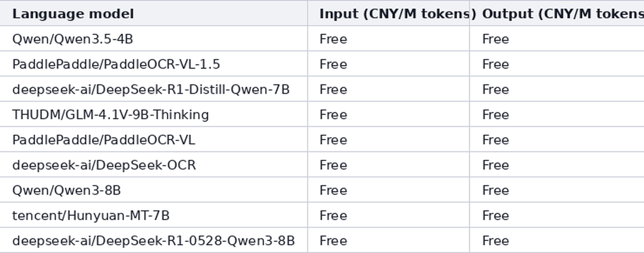Select the PaddlePaddle/PaddleOCR-VL model cell
Viewport: 644px width, 253px height.
tap(154, 140)
